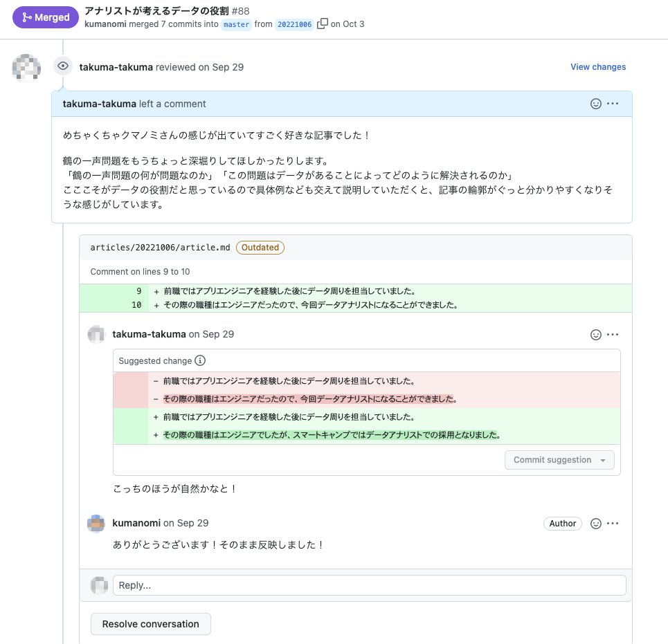Click the Author badge
The width and height of the screenshot is (668, 644).
coord(562,524)
